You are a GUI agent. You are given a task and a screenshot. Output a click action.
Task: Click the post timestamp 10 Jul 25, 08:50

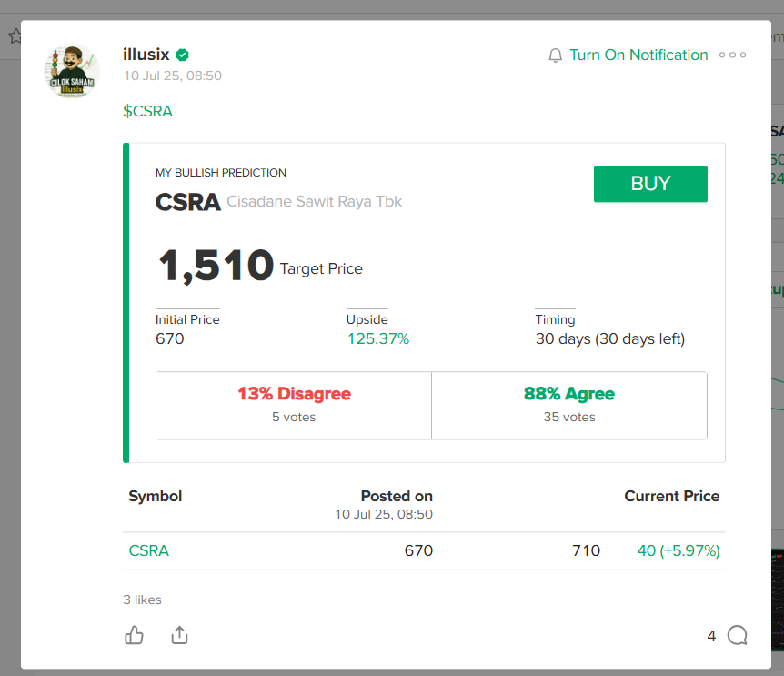173,76
